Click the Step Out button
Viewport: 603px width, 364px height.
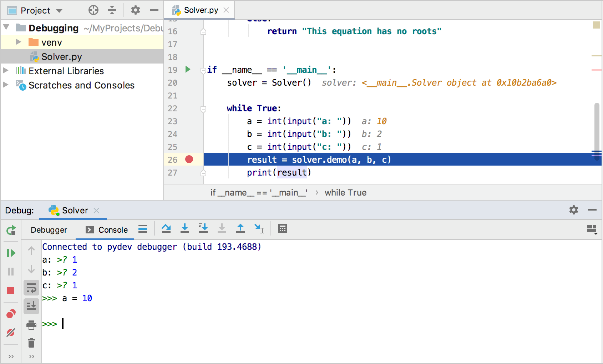point(240,228)
